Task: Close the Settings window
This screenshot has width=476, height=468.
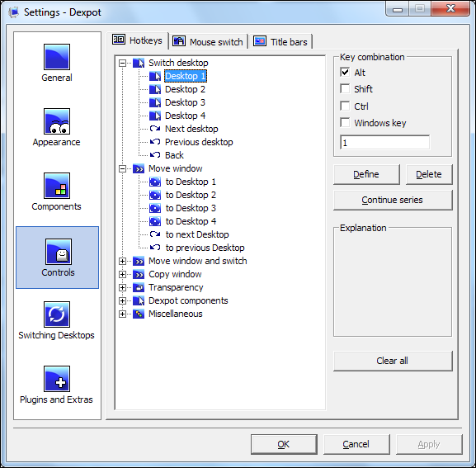Action: (450, 8)
